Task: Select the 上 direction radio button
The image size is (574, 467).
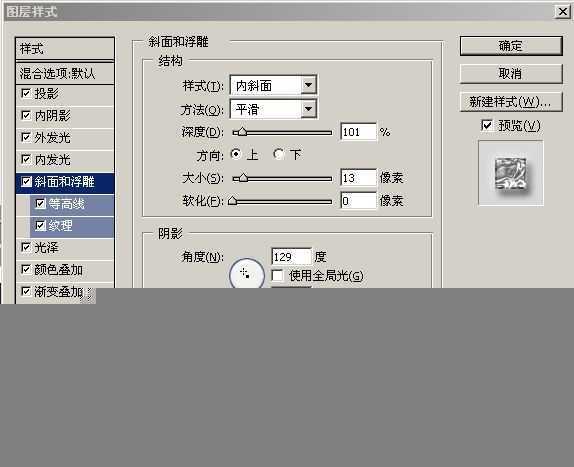Action: pos(236,154)
